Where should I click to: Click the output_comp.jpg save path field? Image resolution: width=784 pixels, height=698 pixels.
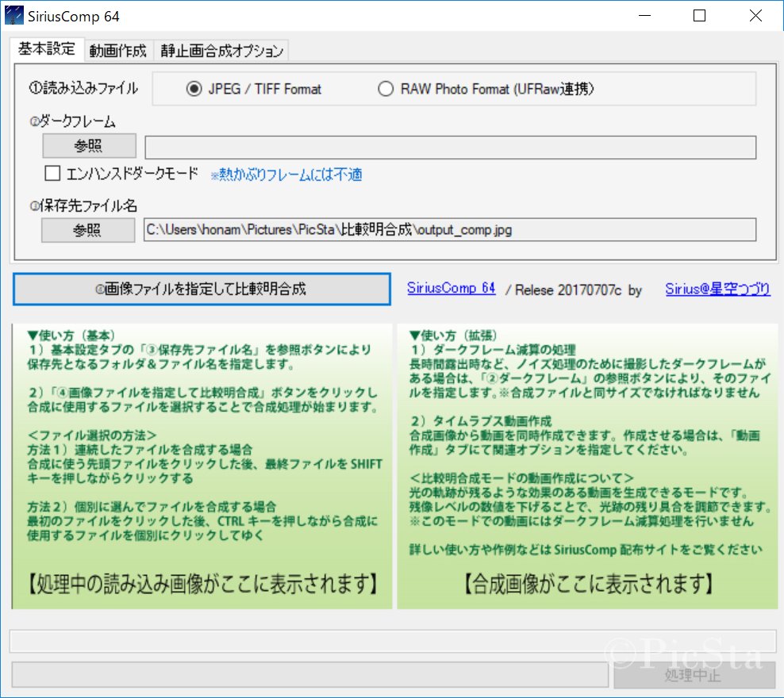pyautogui.click(x=449, y=230)
